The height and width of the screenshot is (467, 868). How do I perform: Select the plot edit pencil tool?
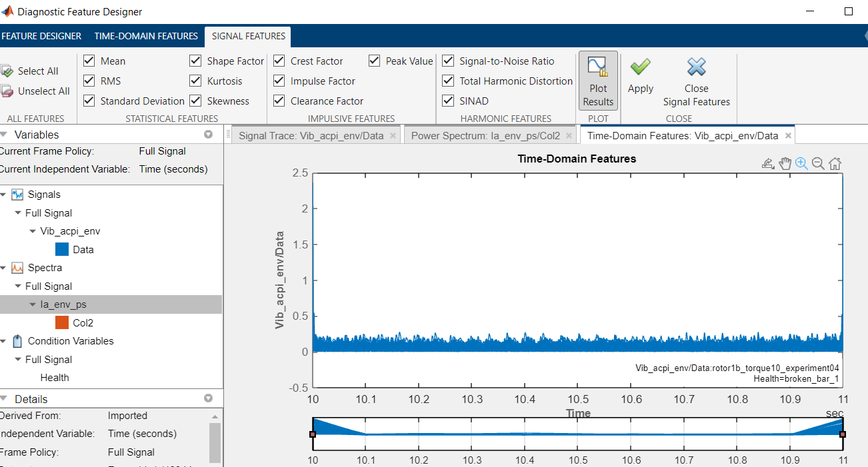(767, 163)
